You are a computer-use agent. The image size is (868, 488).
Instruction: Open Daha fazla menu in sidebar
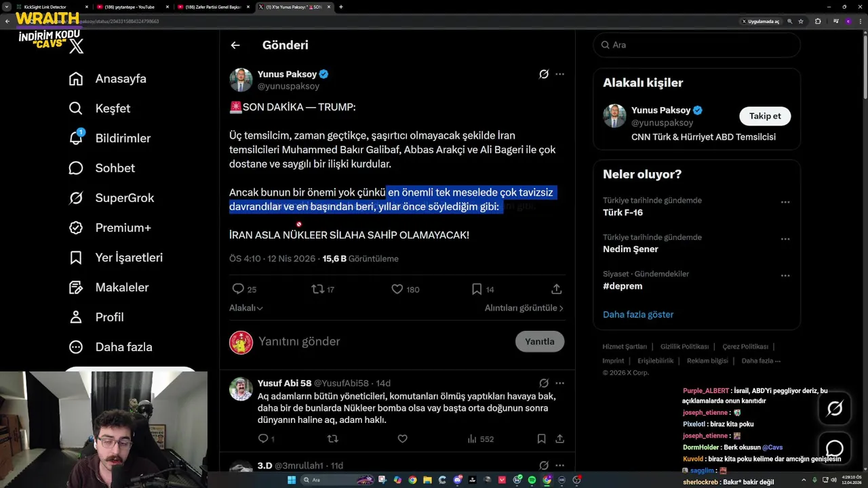[110, 347]
